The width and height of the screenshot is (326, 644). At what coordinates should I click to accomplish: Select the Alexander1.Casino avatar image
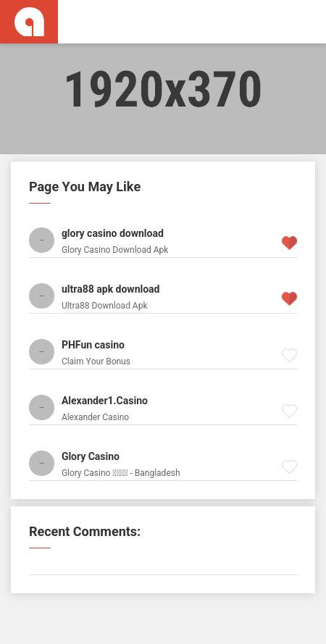coord(41,407)
